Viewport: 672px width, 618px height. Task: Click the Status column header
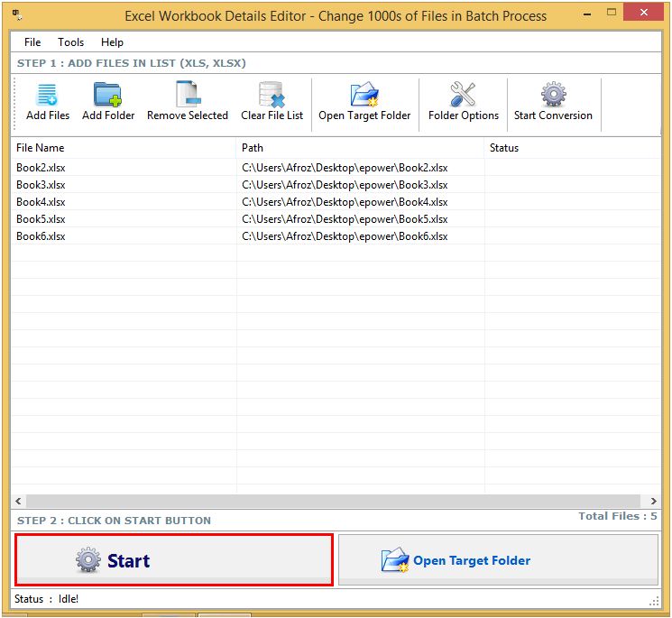click(x=573, y=148)
